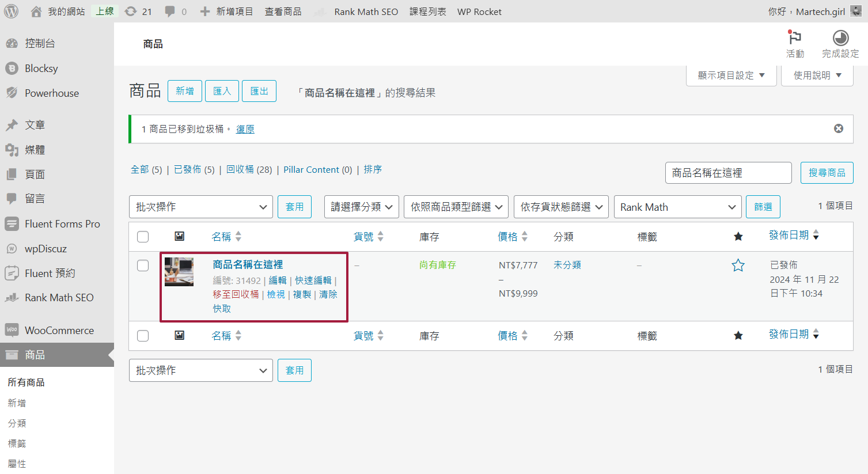Dismiss the trash notice with the X icon
Image resolution: width=868 pixels, height=474 pixels.
pyautogui.click(x=839, y=128)
